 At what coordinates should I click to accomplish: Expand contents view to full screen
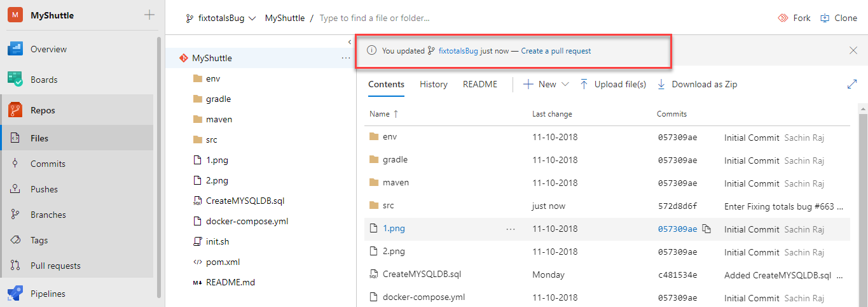point(852,84)
